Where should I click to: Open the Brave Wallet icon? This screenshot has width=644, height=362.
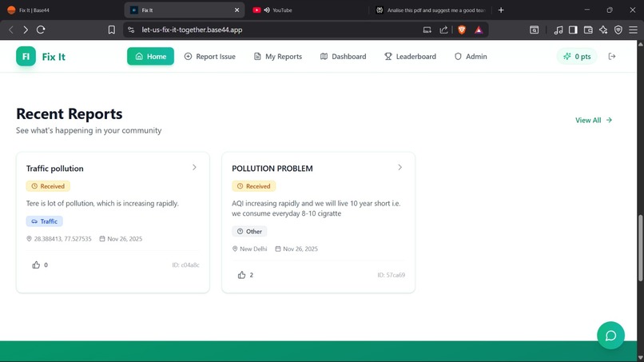click(x=588, y=30)
